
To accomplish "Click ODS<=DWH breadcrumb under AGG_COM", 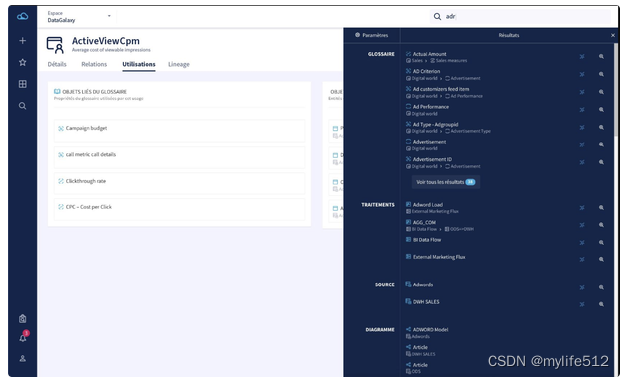I will pos(462,229).
